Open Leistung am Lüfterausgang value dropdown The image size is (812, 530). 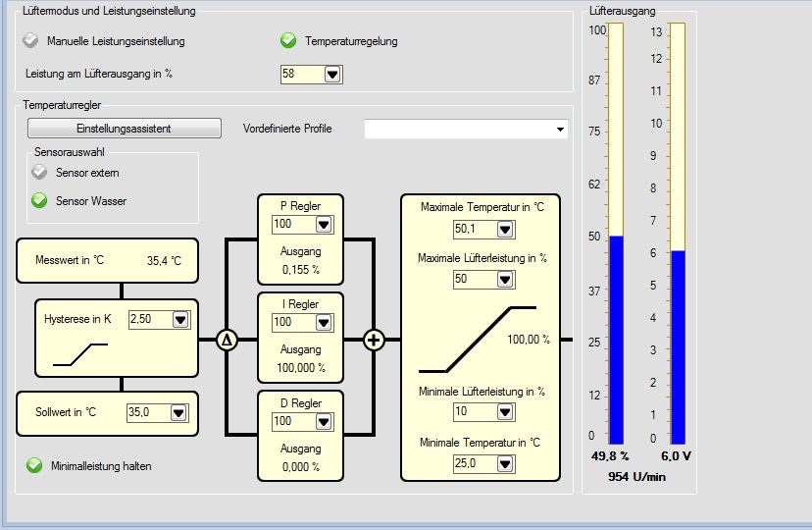click(332, 75)
